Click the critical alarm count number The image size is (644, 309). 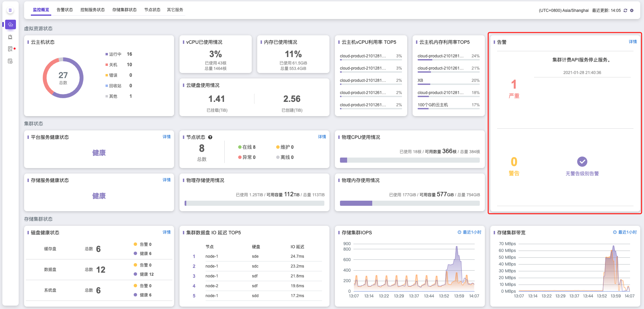[x=514, y=84]
